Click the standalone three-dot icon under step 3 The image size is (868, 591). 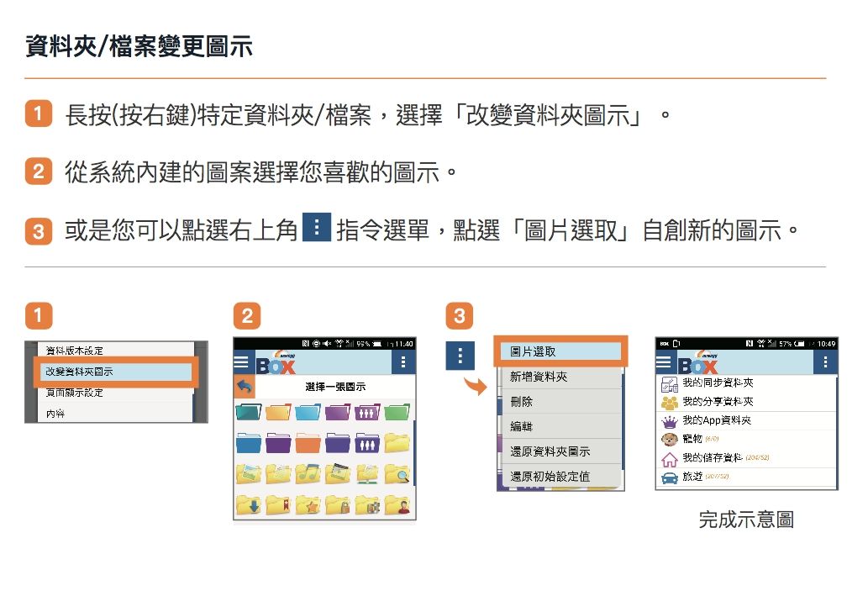click(460, 356)
